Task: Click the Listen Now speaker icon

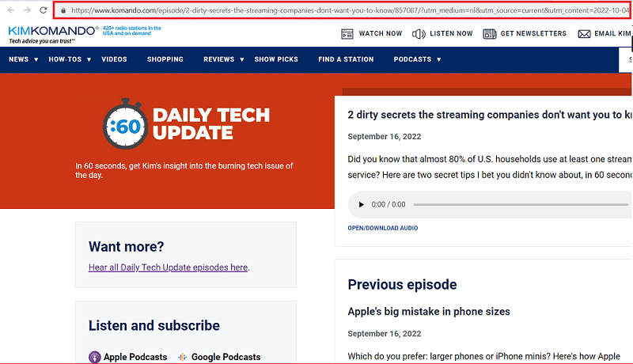Action: pyautogui.click(x=419, y=34)
